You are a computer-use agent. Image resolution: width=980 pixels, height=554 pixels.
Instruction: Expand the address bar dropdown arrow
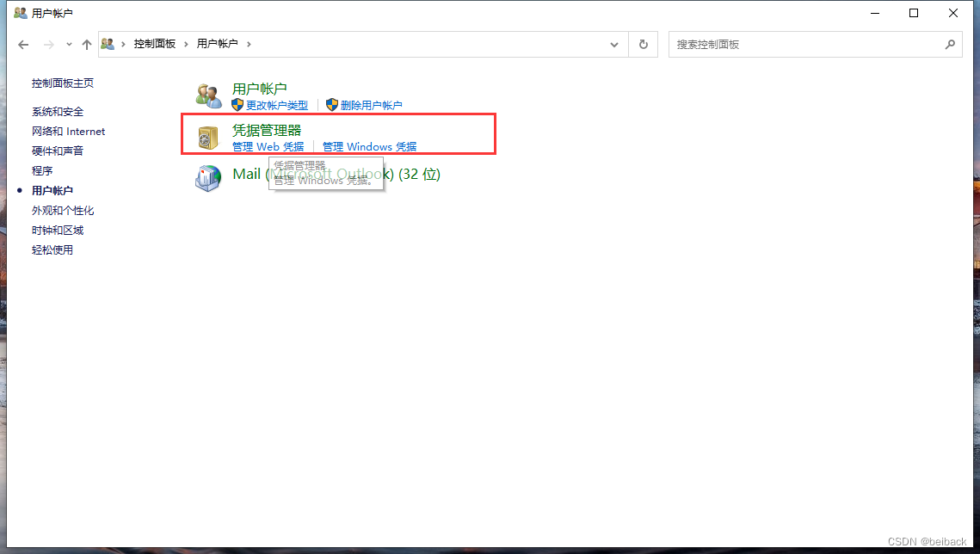click(x=613, y=44)
